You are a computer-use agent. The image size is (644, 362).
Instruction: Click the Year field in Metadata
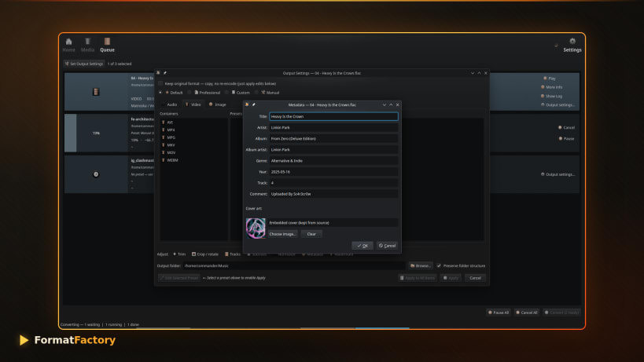coord(333,172)
